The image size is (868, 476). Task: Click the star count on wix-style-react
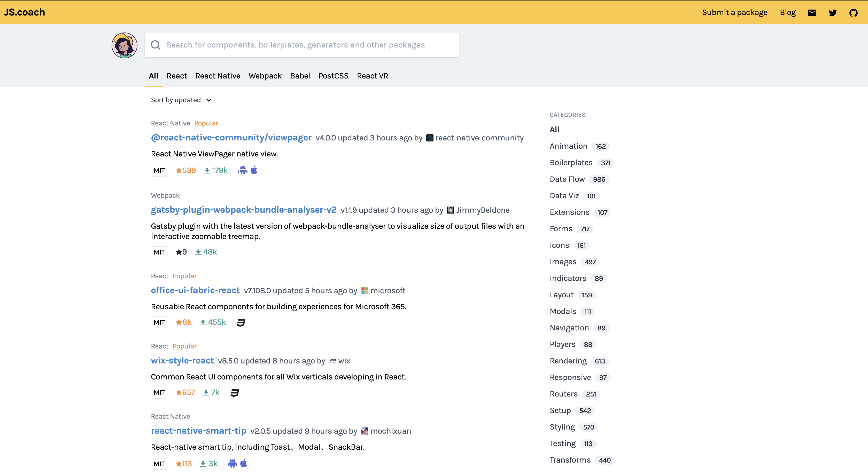tap(185, 393)
